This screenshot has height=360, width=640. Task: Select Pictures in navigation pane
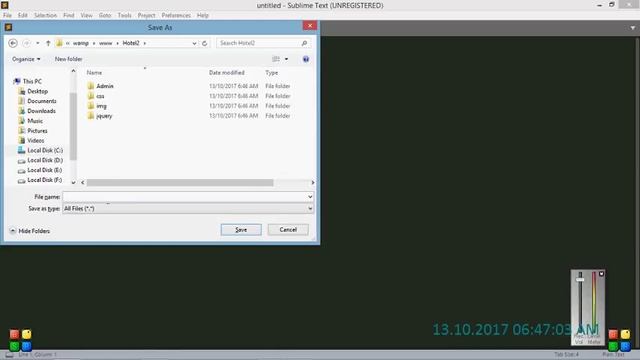point(37,131)
